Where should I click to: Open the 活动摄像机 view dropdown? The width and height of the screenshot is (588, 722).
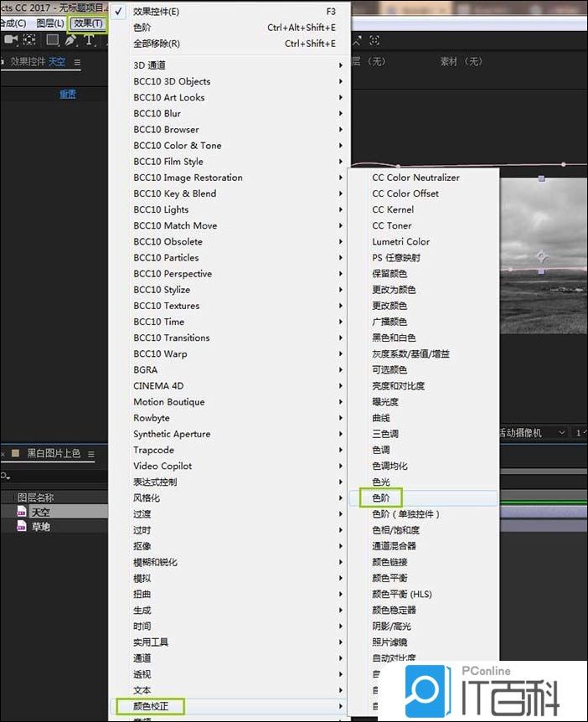533,433
